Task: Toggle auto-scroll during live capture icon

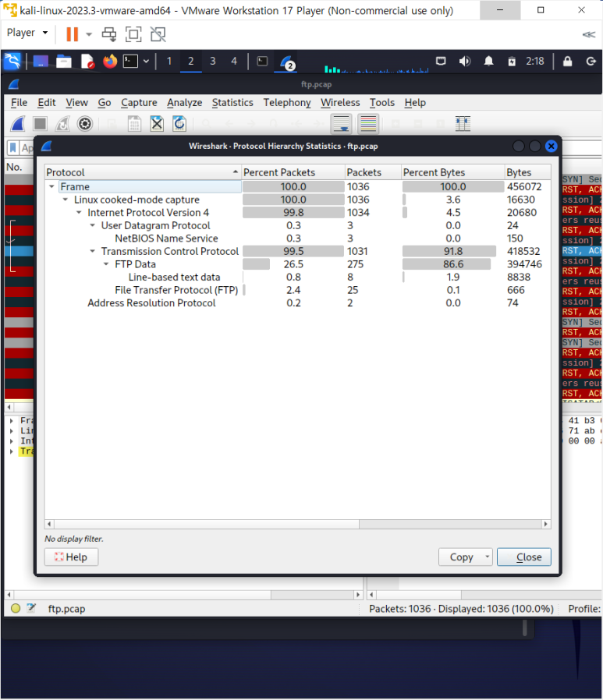Action: [342, 124]
